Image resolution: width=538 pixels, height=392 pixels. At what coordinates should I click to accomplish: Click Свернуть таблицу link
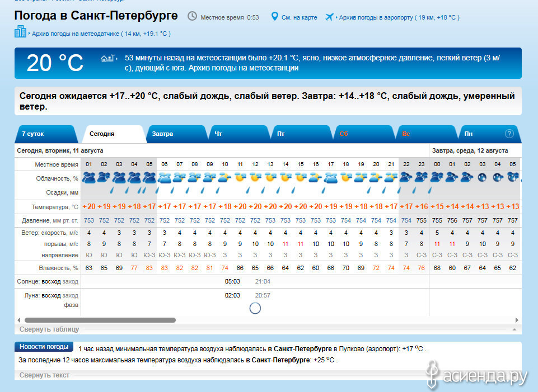tap(49, 329)
